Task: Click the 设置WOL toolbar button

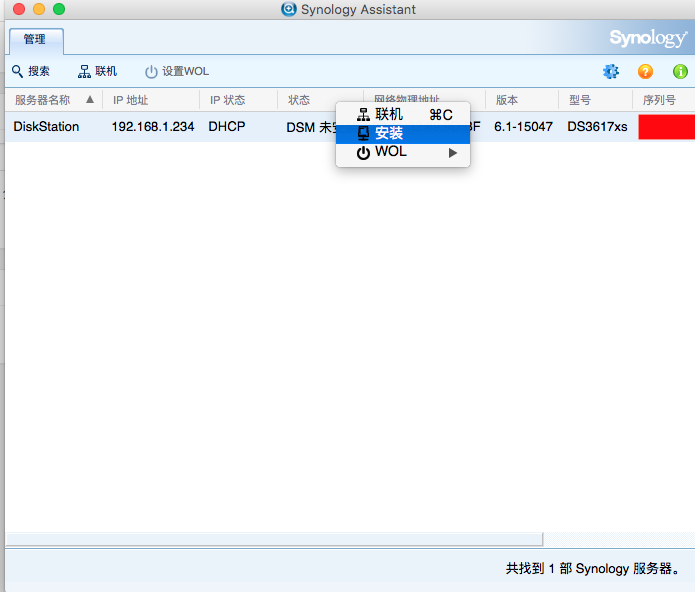Action: (x=177, y=71)
